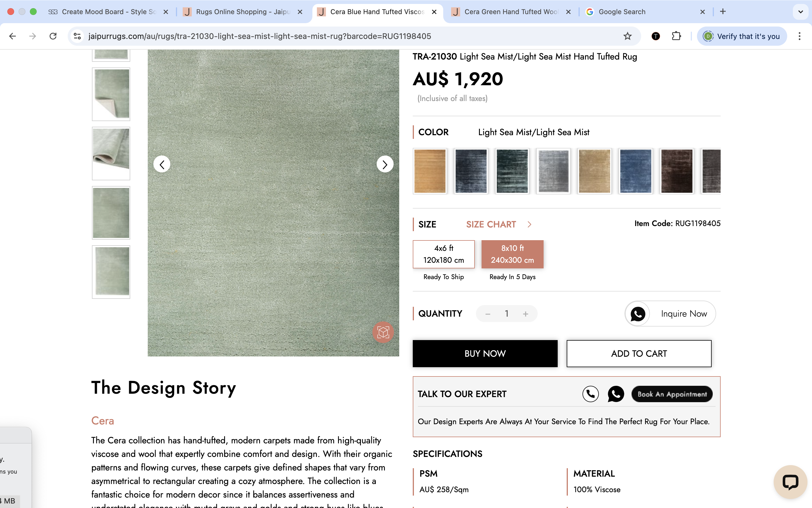The width and height of the screenshot is (812, 508).
Task: Choose the beige sand color swatch
Action: click(x=595, y=171)
